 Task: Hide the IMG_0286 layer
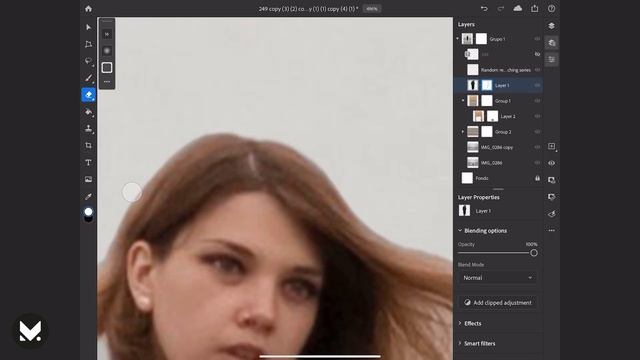click(x=537, y=162)
